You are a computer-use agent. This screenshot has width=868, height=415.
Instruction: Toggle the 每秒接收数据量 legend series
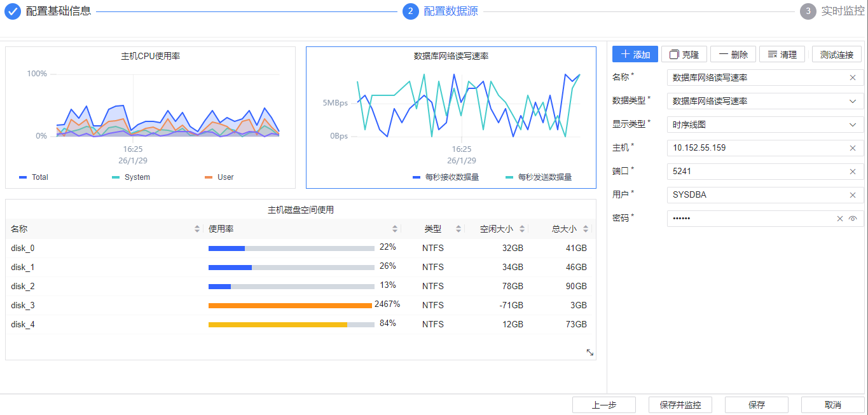[x=445, y=177]
